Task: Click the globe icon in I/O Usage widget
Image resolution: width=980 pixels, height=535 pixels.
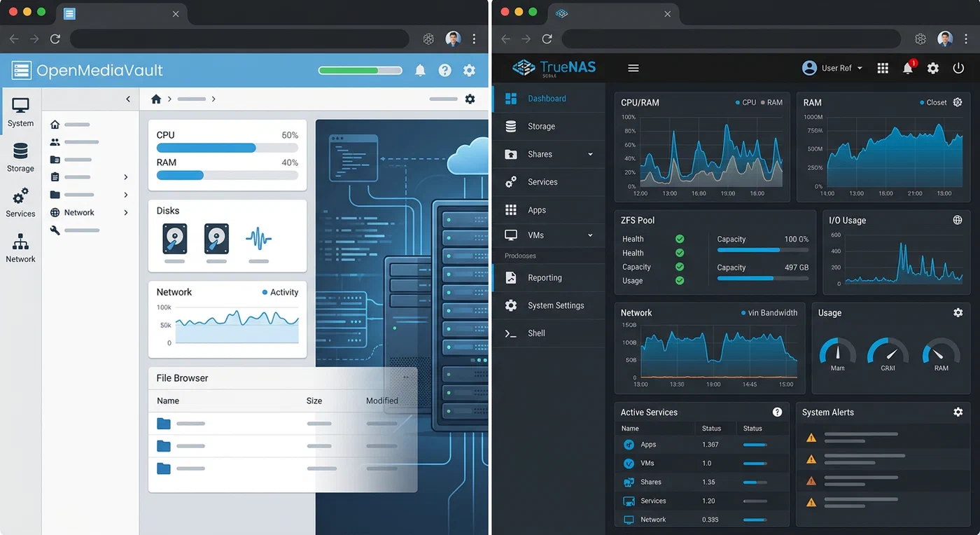Action: tap(958, 220)
